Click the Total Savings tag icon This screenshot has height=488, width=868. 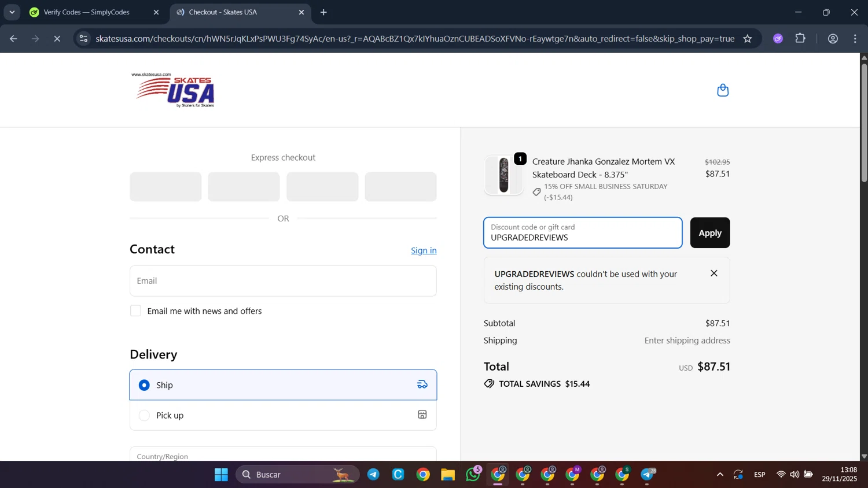click(x=489, y=384)
